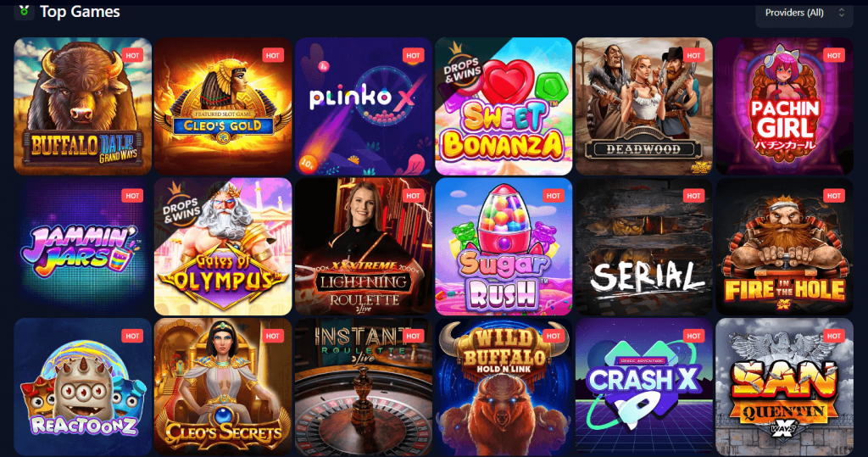Open the Serial game tile
868x457 pixels.
[644, 247]
